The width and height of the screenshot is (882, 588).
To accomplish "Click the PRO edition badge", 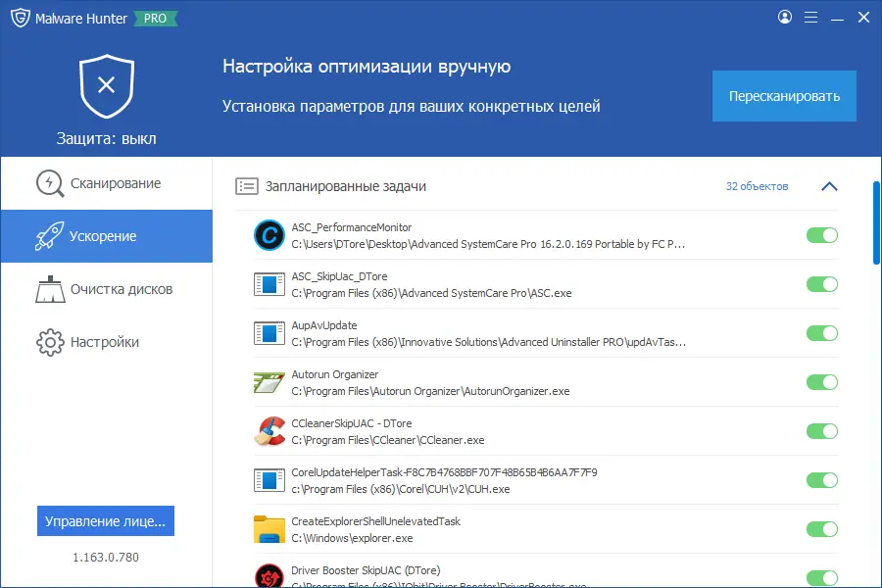I will point(155,19).
